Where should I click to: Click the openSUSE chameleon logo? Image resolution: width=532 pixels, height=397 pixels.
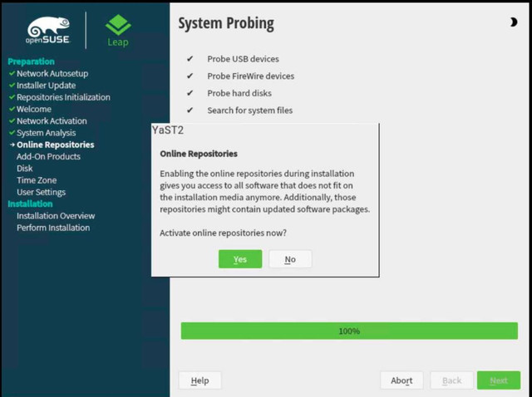(x=48, y=31)
